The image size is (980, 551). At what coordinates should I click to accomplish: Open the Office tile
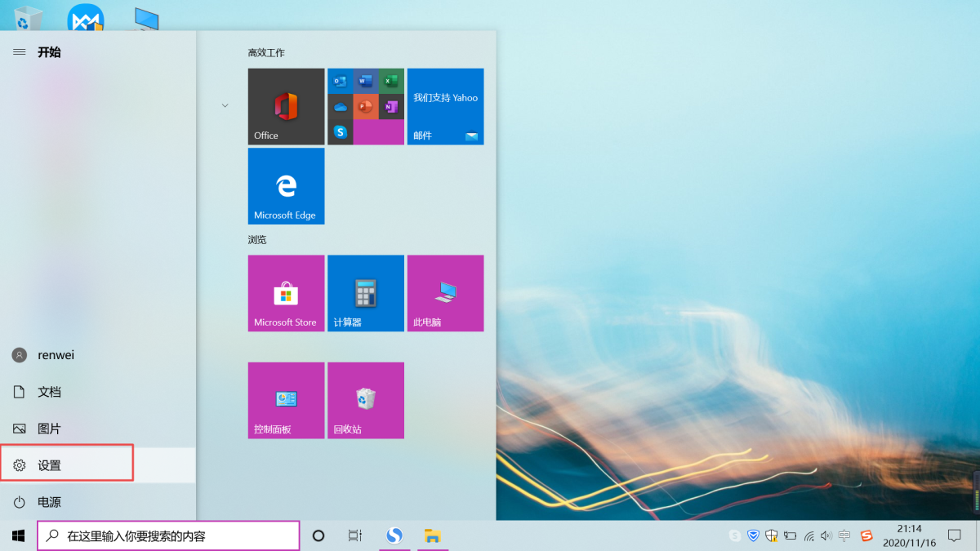click(286, 106)
